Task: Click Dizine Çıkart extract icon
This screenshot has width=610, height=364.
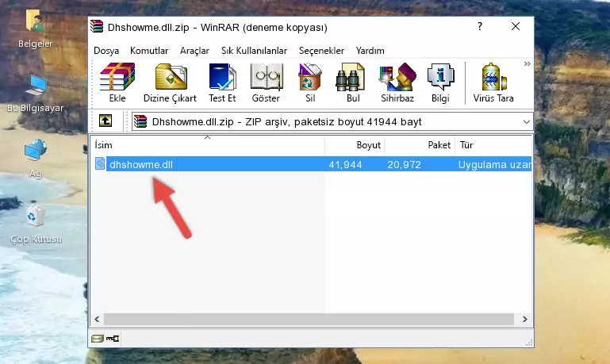Action: (x=170, y=82)
